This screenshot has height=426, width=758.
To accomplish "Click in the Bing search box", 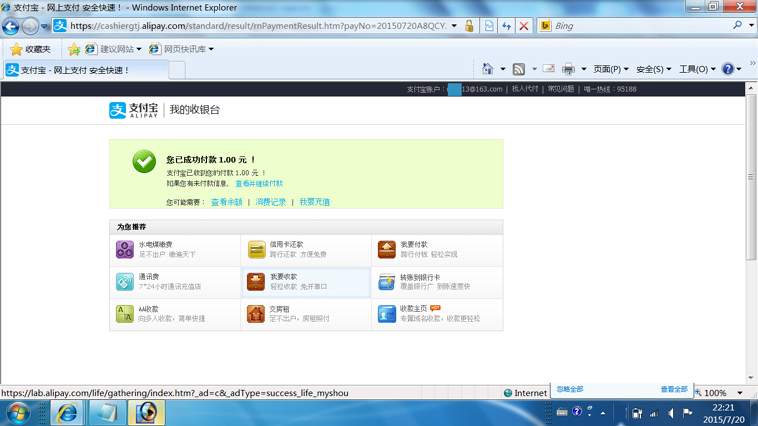I will pos(640,26).
